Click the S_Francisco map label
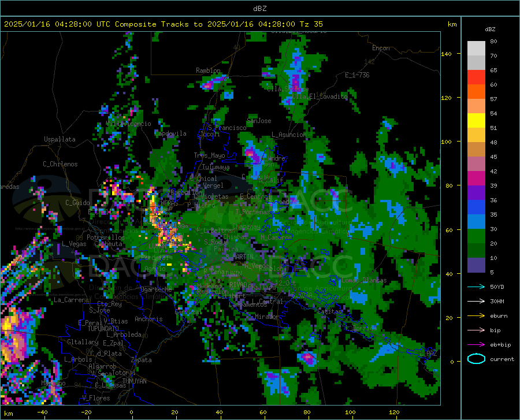The image size is (520, 420). point(227,128)
